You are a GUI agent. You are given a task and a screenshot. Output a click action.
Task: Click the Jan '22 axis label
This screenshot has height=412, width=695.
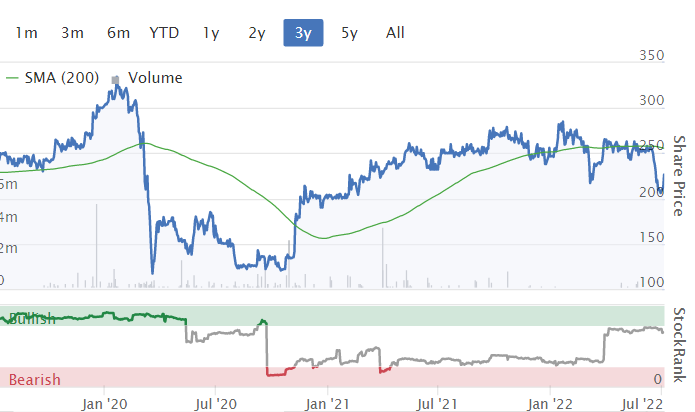550,404
